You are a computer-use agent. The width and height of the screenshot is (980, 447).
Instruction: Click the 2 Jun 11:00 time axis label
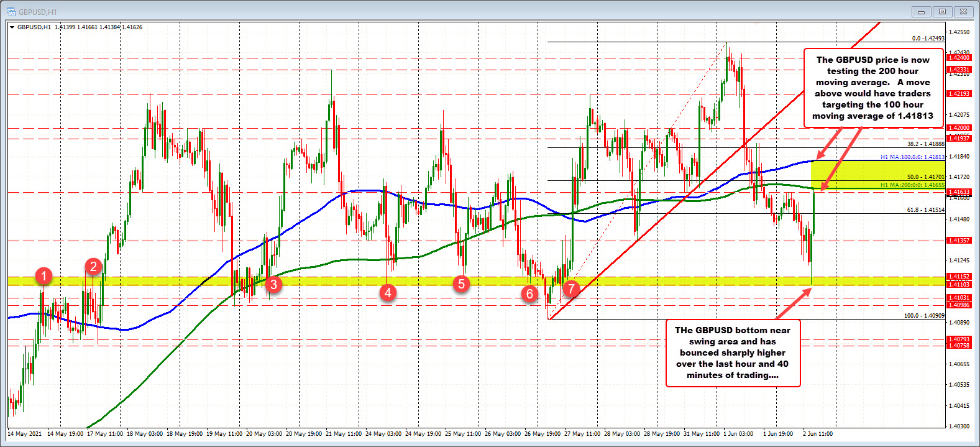[818, 434]
